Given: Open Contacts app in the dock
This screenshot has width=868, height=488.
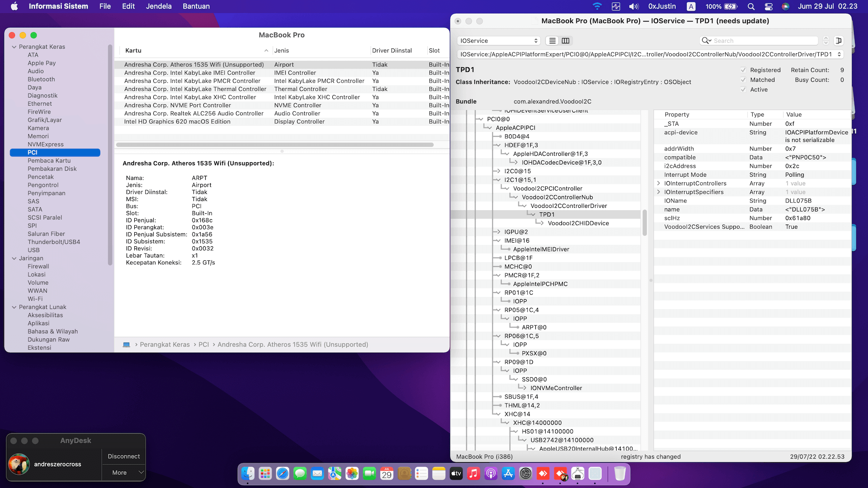Looking at the screenshot, I should [x=405, y=474].
